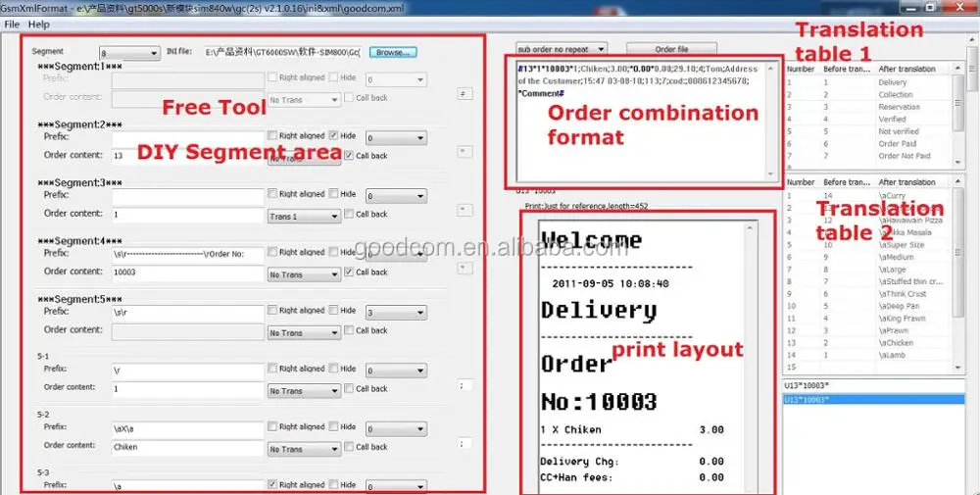
Task: Click the INI file path field
Action: tap(282, 53)
